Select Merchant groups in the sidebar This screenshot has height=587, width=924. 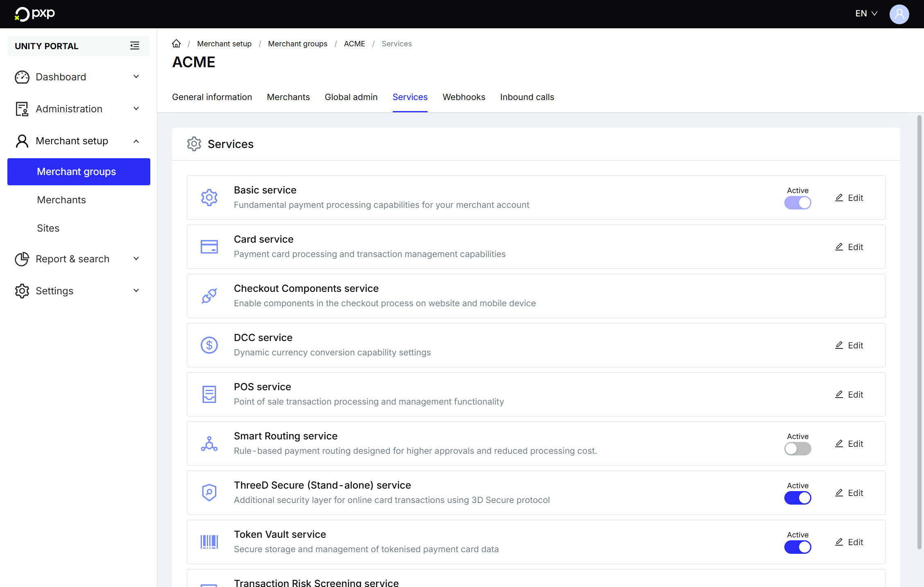[79, 172]
